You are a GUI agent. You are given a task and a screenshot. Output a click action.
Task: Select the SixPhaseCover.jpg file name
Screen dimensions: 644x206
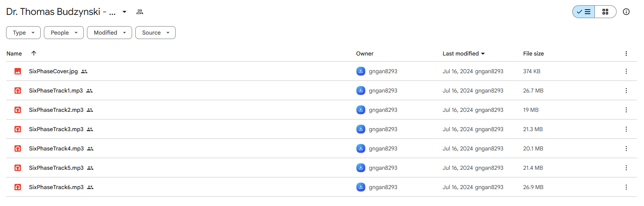click(53, 71)
